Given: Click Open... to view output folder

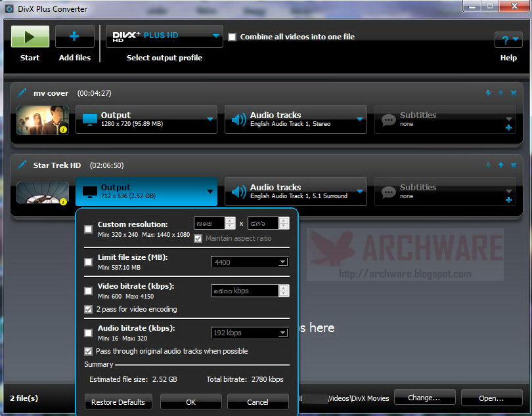Looking at the screenshot, I should click(x=491, y=398).
